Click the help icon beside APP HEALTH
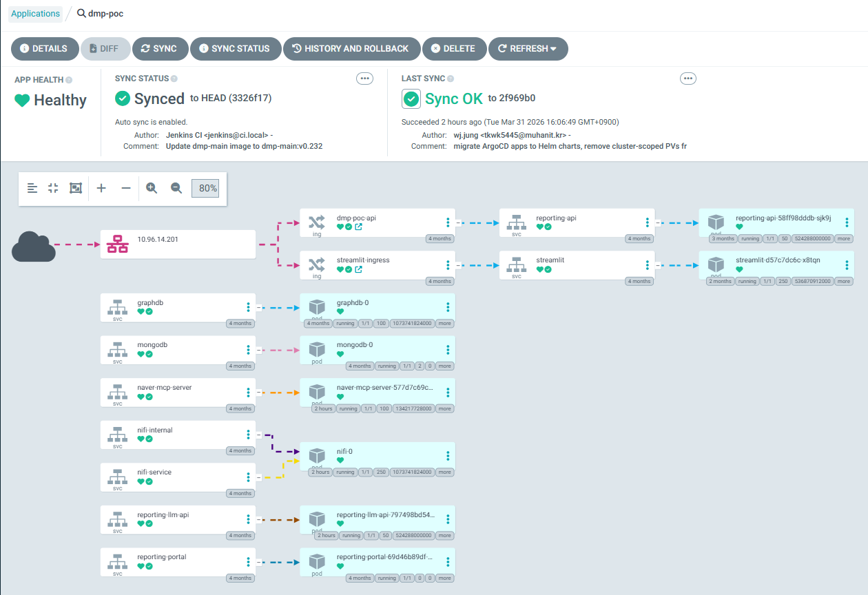 (69, 80)
